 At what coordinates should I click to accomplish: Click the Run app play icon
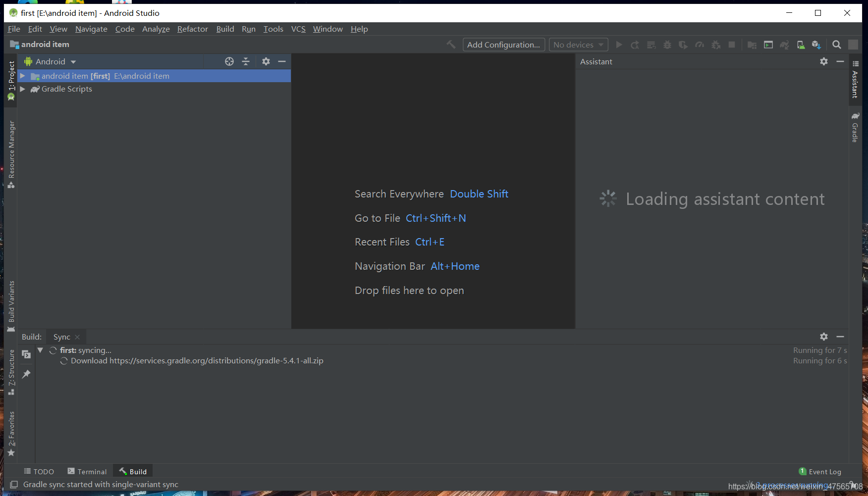(x=619, y=45)
